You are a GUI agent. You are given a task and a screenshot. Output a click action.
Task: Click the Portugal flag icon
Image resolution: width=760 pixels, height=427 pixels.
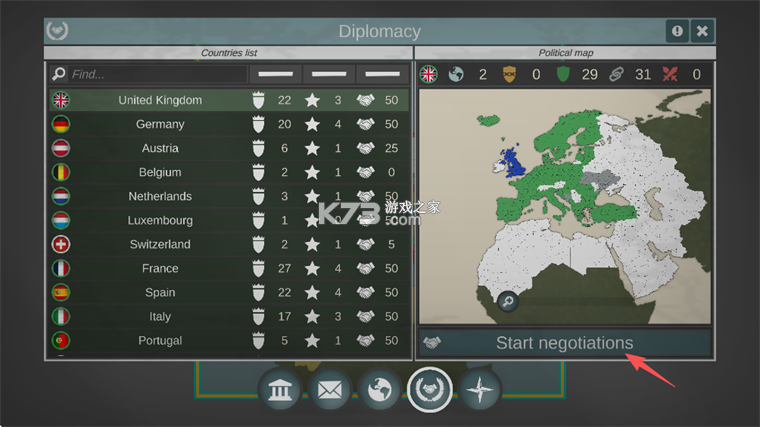click(61, 340)
